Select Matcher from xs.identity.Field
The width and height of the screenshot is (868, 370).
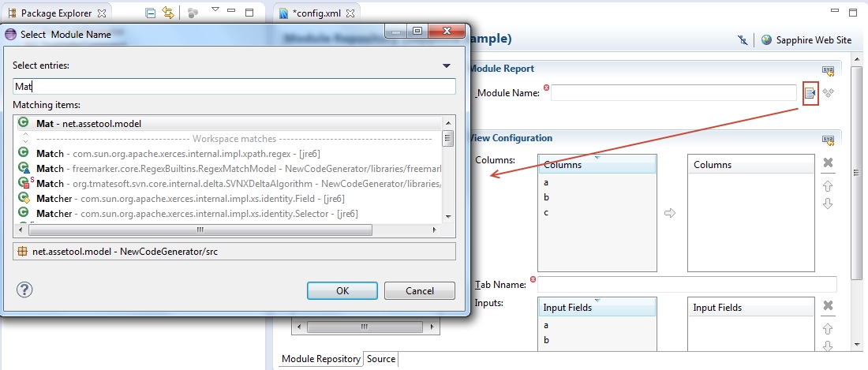[x=230, y=198]
